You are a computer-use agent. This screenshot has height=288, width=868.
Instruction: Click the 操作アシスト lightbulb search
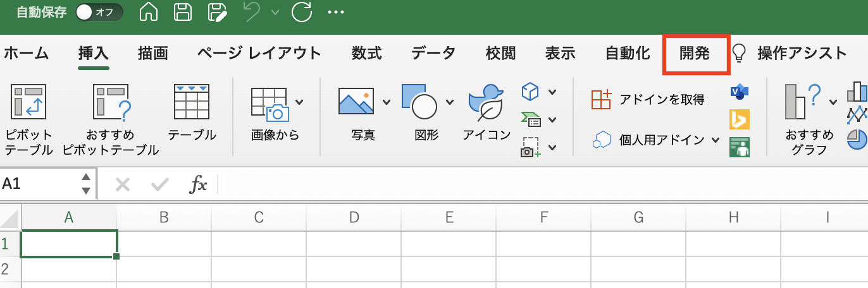tap(790, 54)
